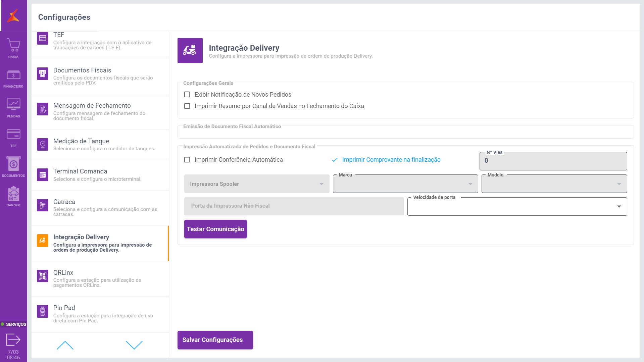Check Imprimir Resumo por Canal de Vendas
Screen dimensions: 644x362
[187, 106]
